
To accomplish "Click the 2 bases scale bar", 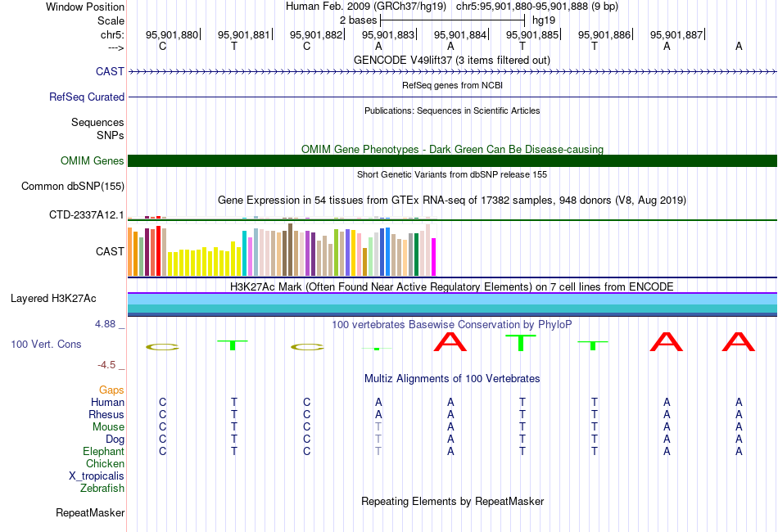I will point(452,20).
